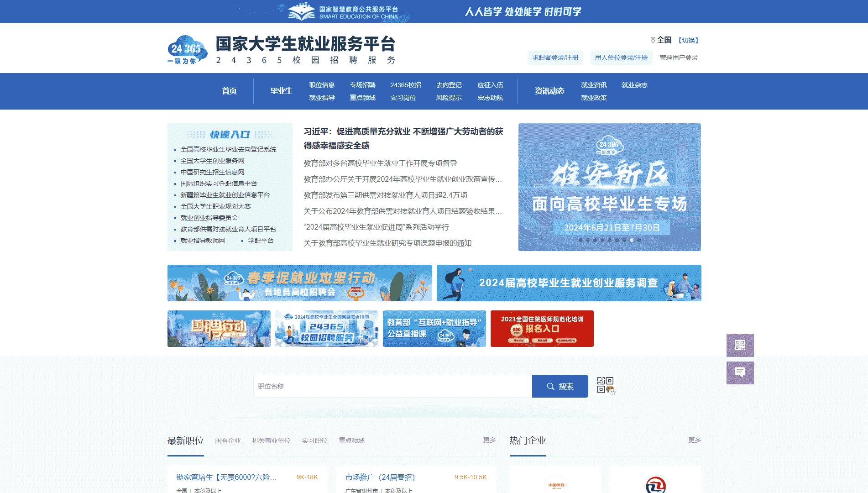Viewport: 868px width, 493px height.
Task: Click the red and blue company logo
Action: (x=656, y=485)
